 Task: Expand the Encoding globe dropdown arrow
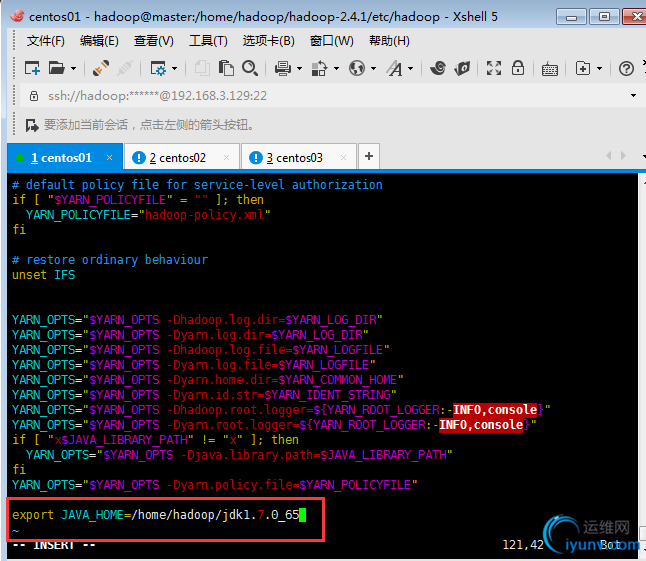[373, 68]
